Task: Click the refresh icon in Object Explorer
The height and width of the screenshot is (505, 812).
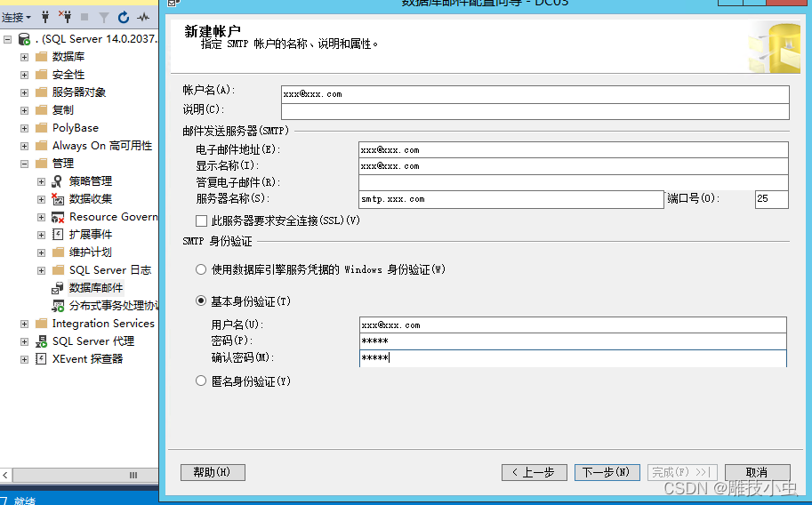Action: [x=124, y=18]
